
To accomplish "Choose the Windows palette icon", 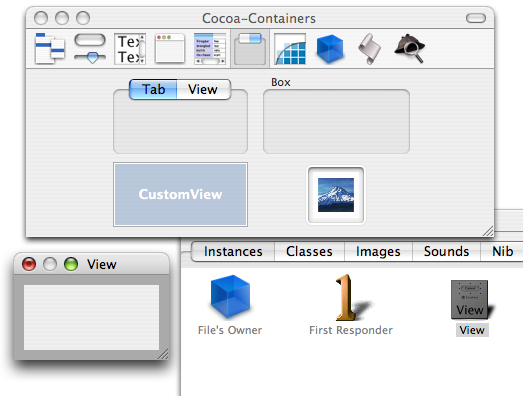I will pyautogui.click(x=170, y=48).
